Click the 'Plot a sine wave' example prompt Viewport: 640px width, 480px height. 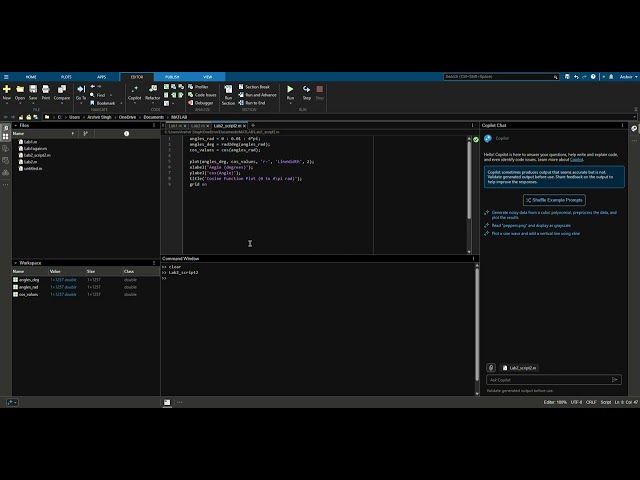[x=536, y=233]
